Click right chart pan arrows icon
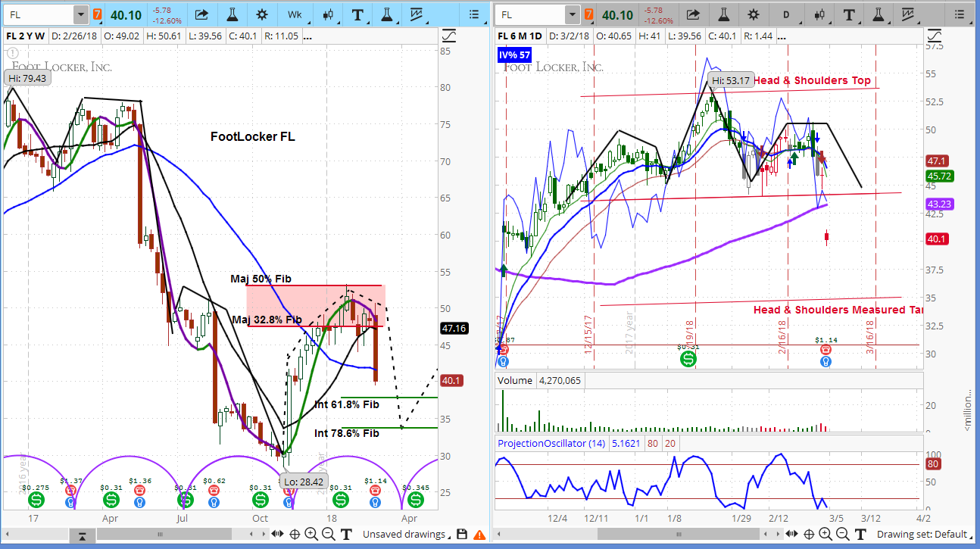The width and height of the screenshot is (980, 549). pos(792,535)
